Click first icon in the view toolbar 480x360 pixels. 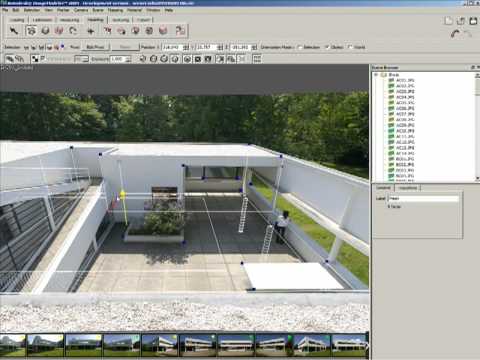(10, 59)
